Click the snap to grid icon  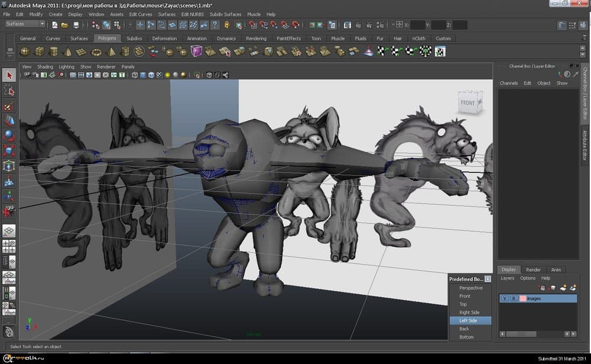tap(252, 25)
